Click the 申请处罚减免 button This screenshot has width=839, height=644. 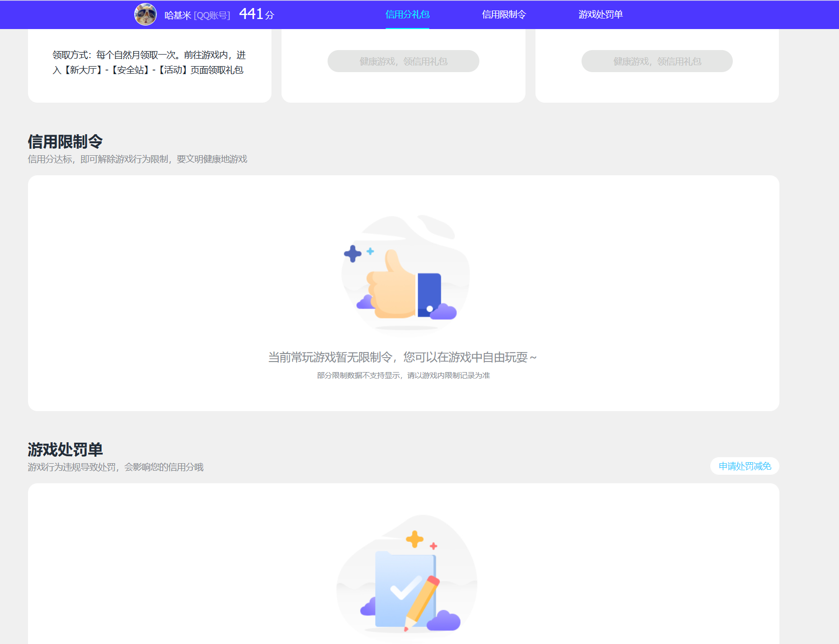(x=745, y=466)
